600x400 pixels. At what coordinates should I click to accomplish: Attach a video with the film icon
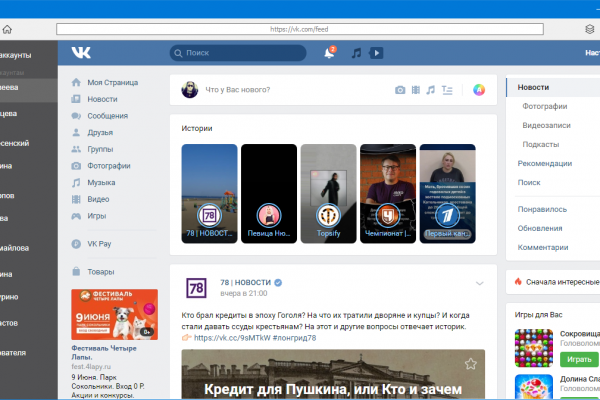click(x=416, y=90)
